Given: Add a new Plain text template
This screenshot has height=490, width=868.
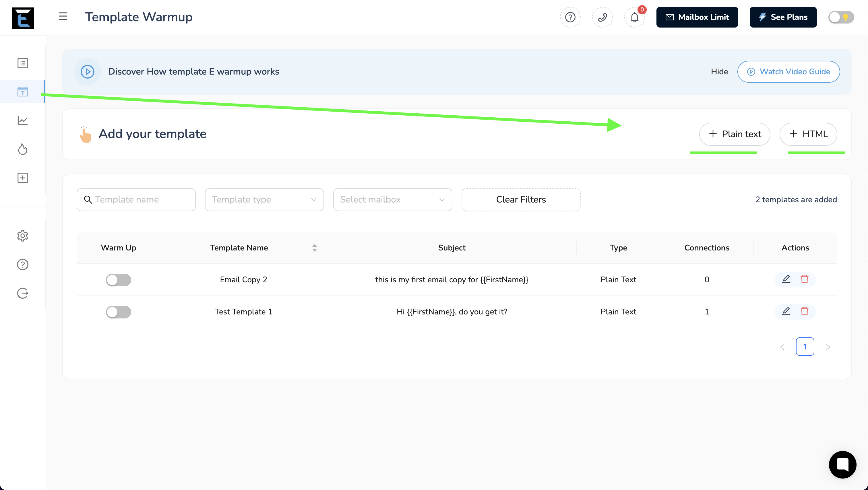Looking at the screenshot, I should [735, 134].
